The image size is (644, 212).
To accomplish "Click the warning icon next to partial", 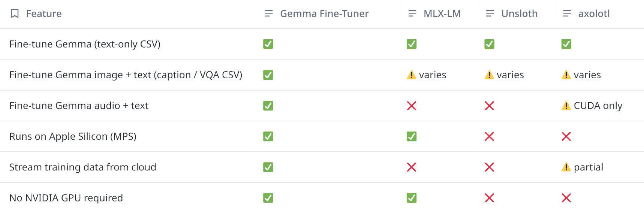I will click(566, 167).
